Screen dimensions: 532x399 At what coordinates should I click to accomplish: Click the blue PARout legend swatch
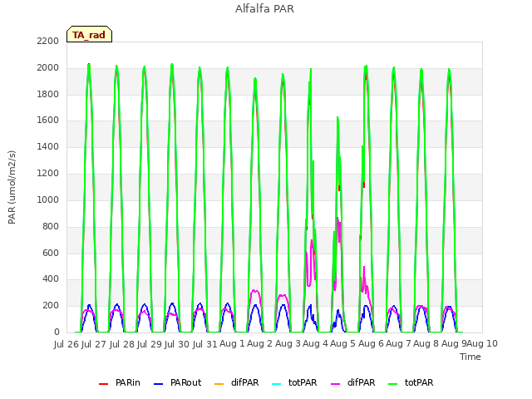point(159,384)
